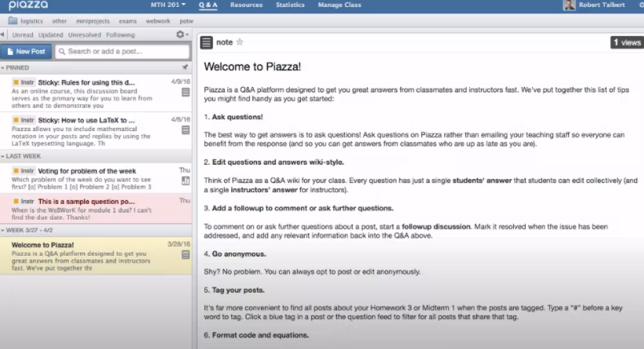This screenshot has height=349, width=644.
Task: Click the 3/28/16 date on Welcome post
Action: tap(179, 244)
